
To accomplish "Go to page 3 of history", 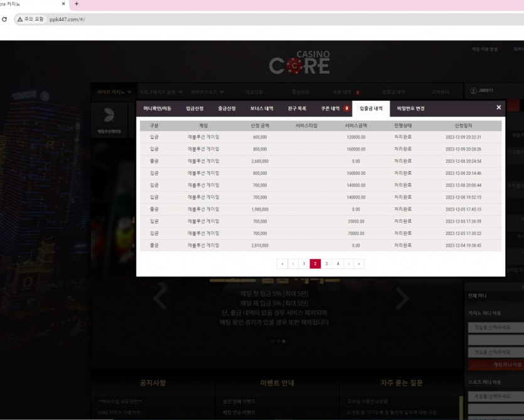I will click(x=326, y=264).
